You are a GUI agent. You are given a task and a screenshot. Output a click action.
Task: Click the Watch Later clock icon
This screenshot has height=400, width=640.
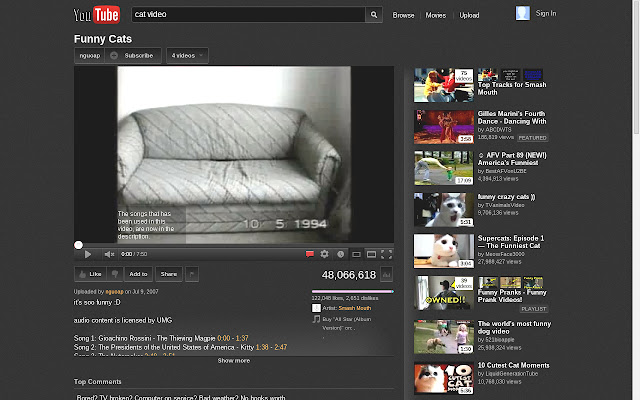click(340, 254)
